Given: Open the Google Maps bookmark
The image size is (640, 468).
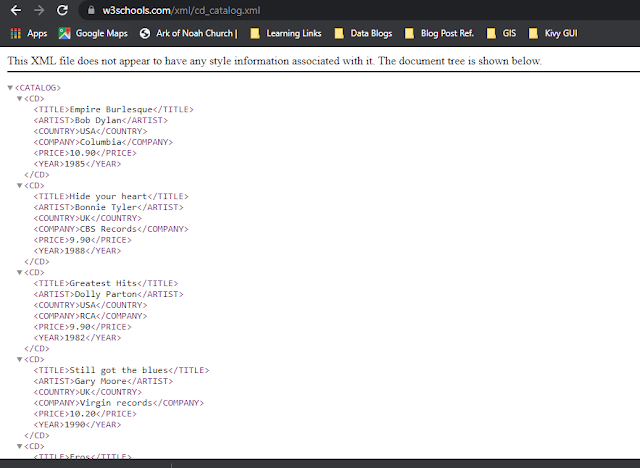Looking at the screenshot, I should coord(93,33).
